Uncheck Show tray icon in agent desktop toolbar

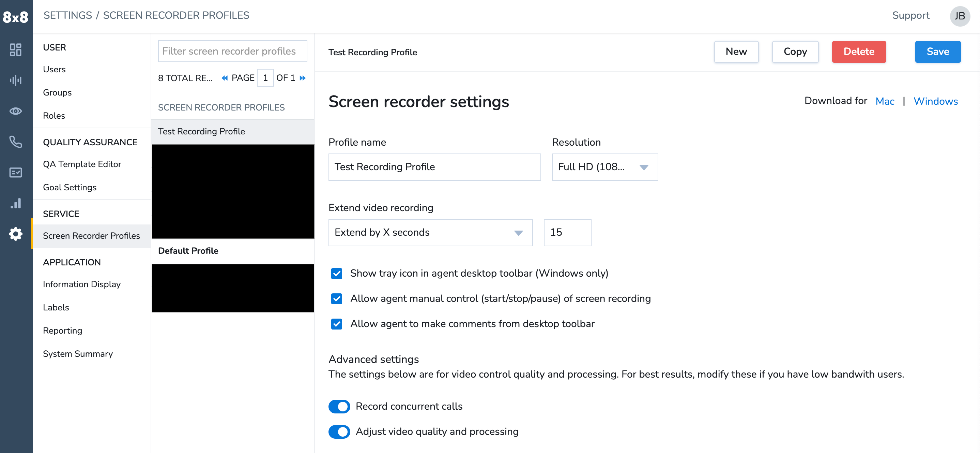coord(336,274)
